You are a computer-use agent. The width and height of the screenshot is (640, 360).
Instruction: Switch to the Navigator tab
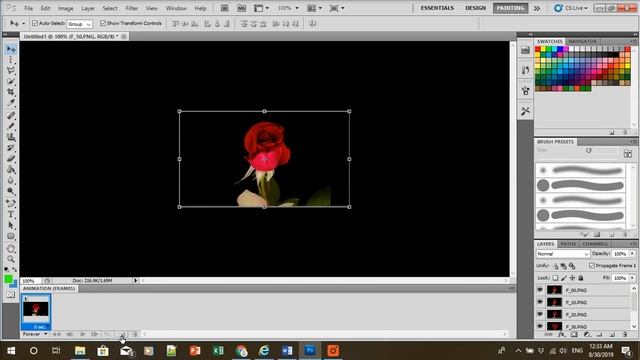[x=582, y=42]
